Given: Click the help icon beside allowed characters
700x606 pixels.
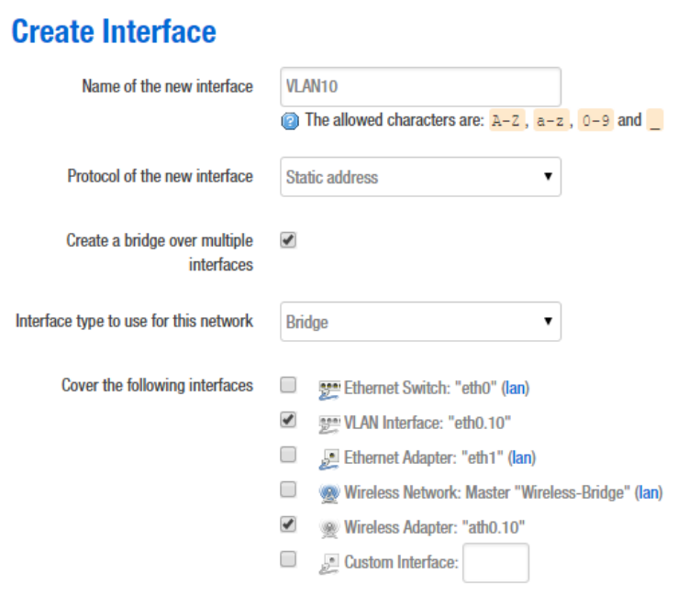Looking at the screenshot, I should (290, 121).
